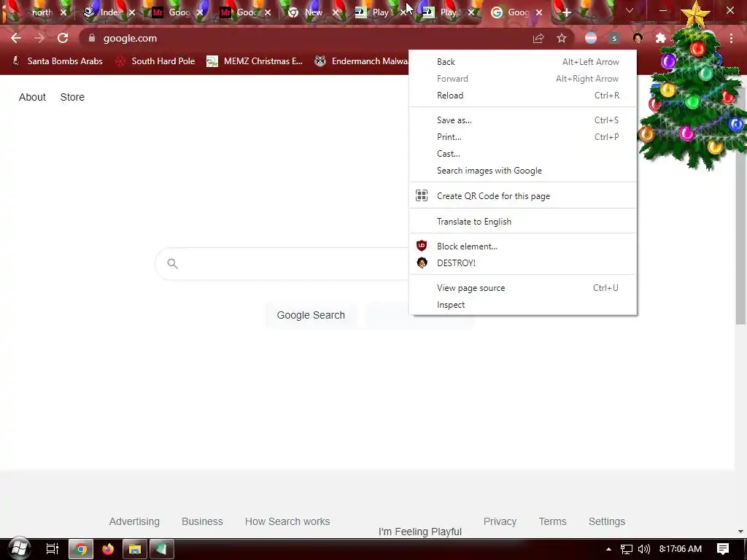This screenshot has width=747, height=560.
Task: Open South Hard Pole bookmark
Action: click(x=156, y=61)
